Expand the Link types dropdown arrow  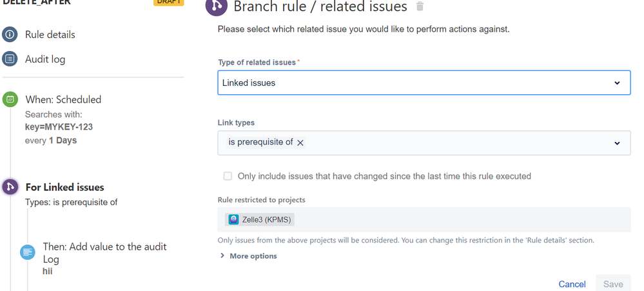click(x=617, y=143)
